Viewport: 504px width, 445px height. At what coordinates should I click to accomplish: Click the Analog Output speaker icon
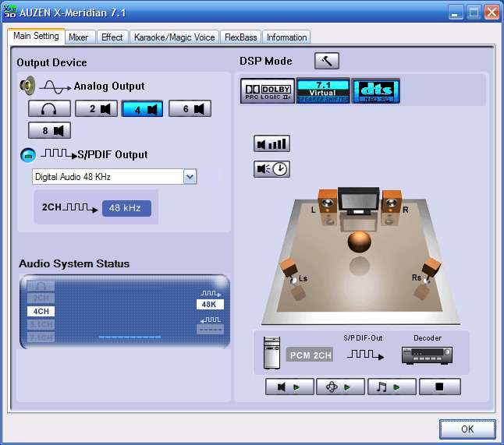click(x=28, y=86)
